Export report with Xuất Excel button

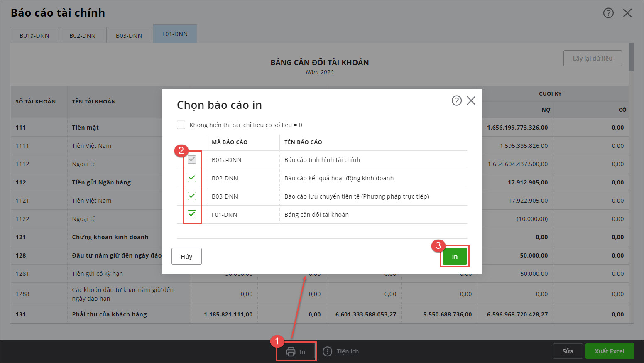609,351
